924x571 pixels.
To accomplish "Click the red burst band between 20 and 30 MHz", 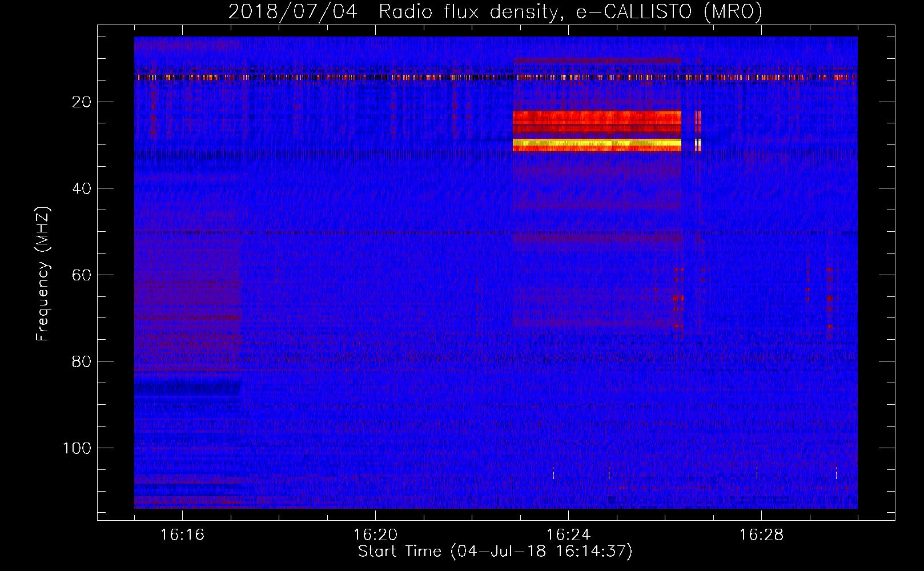I will [x=597, y=122].
